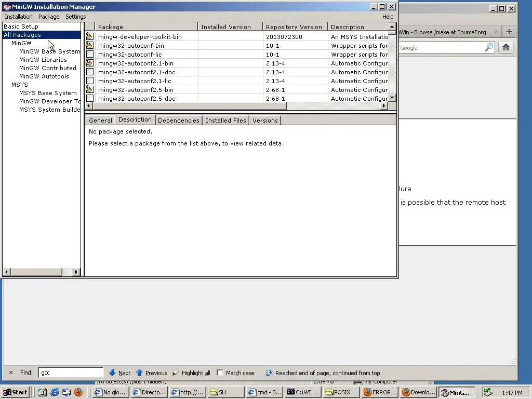Screen dimensions: 532x399
Task: Switch to the Installed Files tab
Action: click(x=225, y=121)
